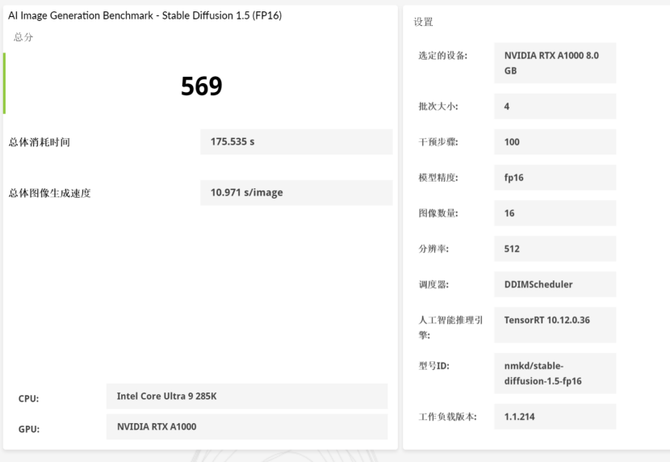Select the AI Image Generation Benchmark title
The width and height of the screenshot is (670, 462).
[142, 16]
